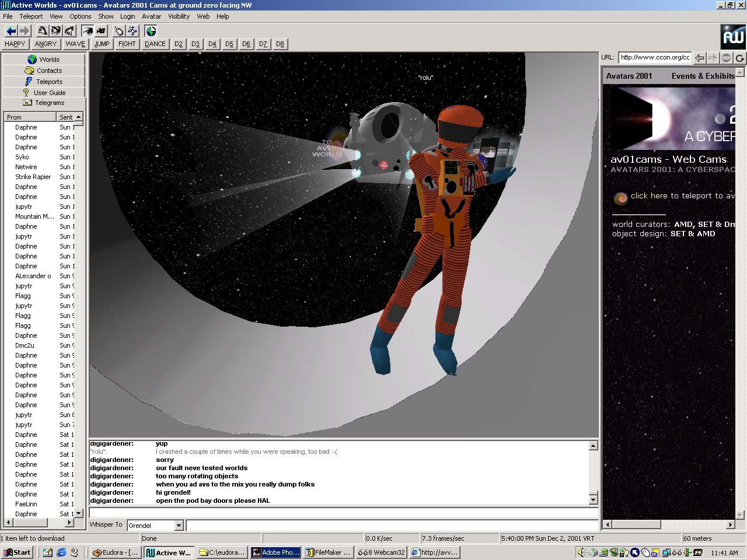Screen dimensions: 747x560
Task: Switch to first person eye view
Action: click(x=88, y=31)
